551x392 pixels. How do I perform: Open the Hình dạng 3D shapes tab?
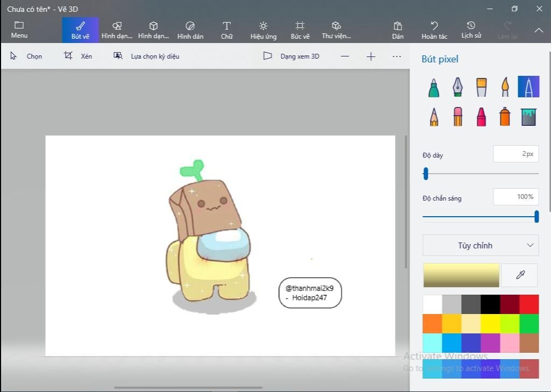tap(153, 30)
